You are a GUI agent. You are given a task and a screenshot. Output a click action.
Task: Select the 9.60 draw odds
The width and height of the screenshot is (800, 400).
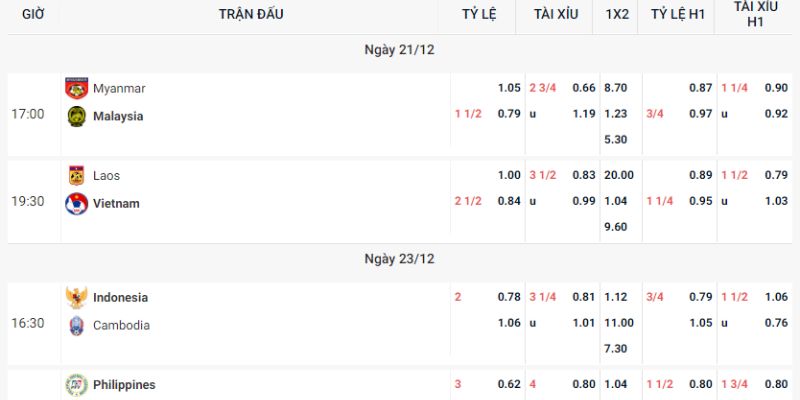coord(617,227)
